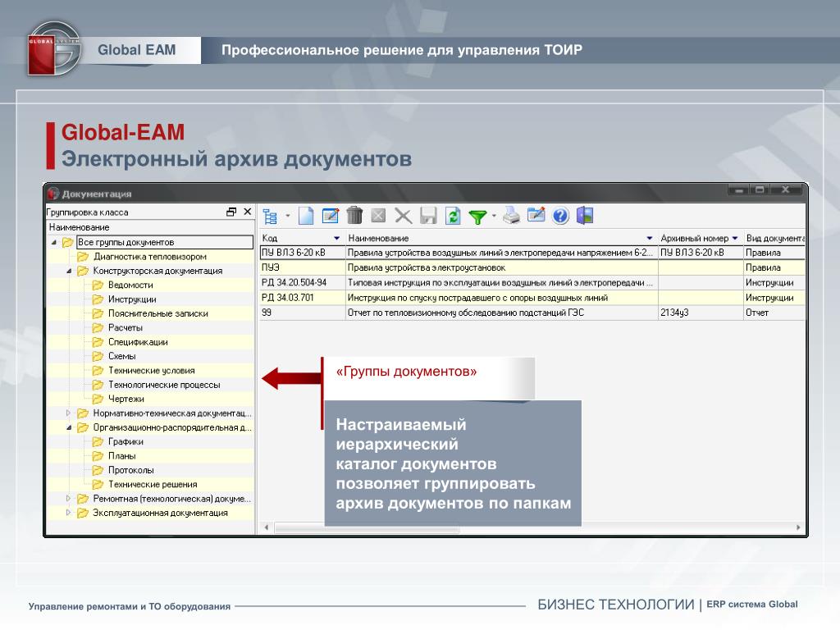The image size is (840, 630).
Task: Click horizontal scrollbar left arrow
Action: 267,527
